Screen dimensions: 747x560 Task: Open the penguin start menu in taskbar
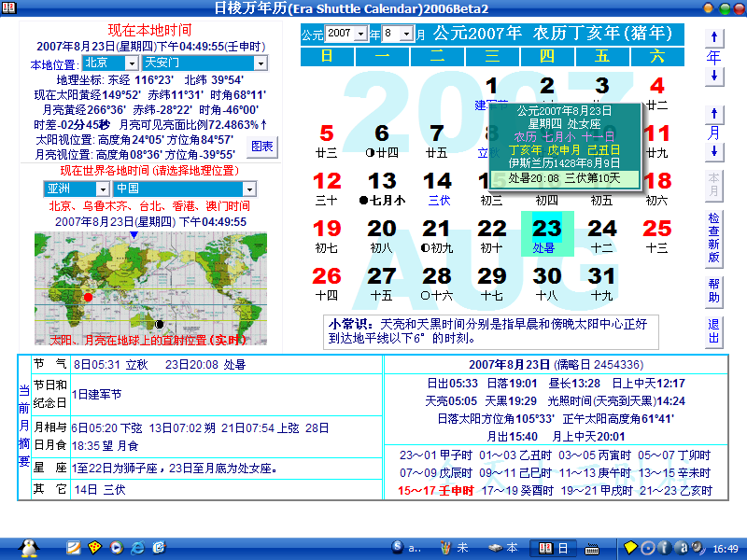29,547
